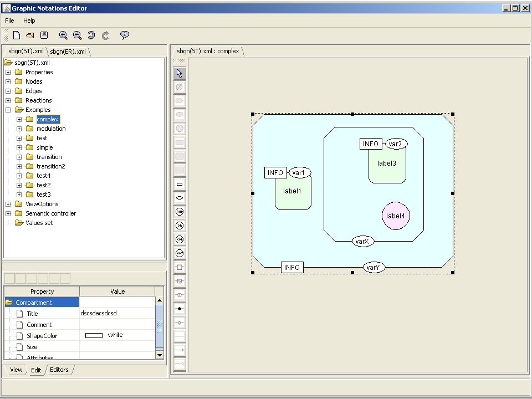This screenshot has width=532, height=399.
Task: Select the OR logic gate tool
Action: coord(180,226)
